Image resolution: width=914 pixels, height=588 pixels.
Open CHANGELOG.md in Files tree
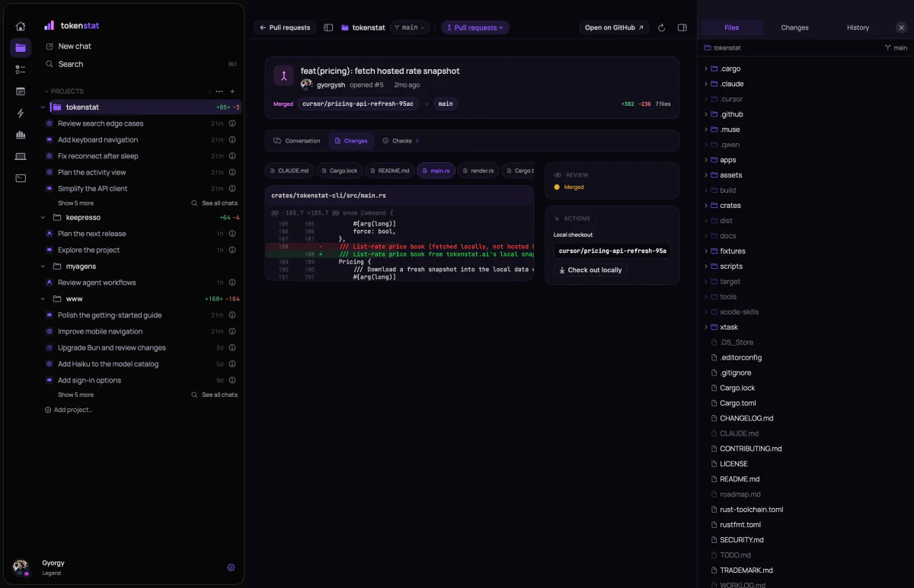point(746,418)
